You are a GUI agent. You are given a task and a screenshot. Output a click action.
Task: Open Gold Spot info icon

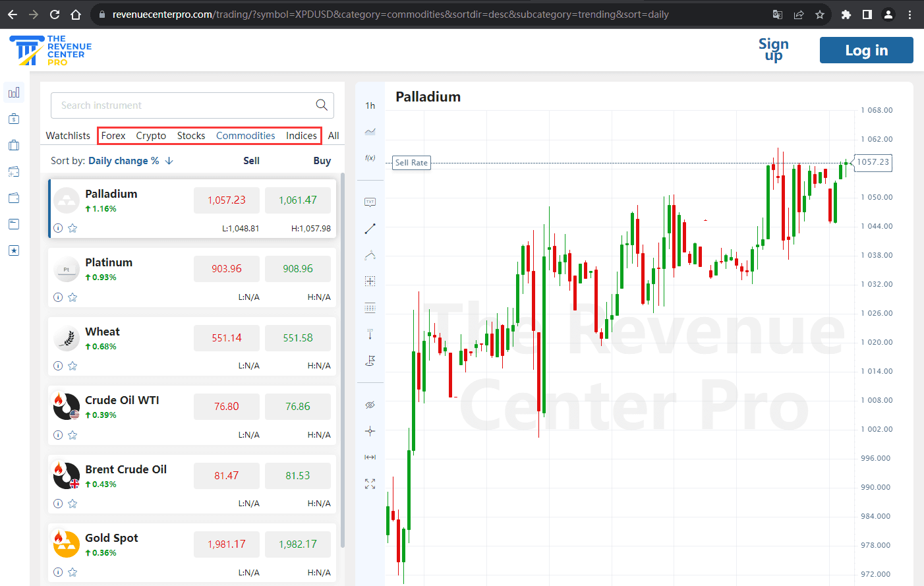point(58,572)
